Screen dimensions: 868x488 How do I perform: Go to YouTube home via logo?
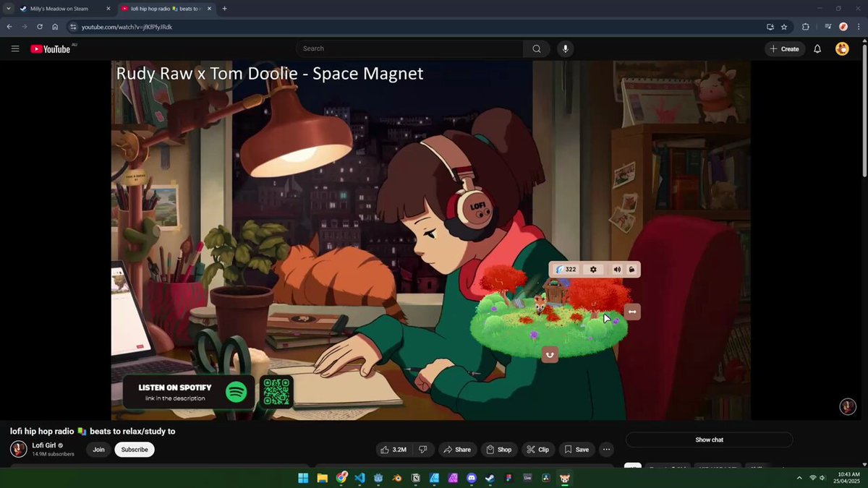tap(51, 48)
